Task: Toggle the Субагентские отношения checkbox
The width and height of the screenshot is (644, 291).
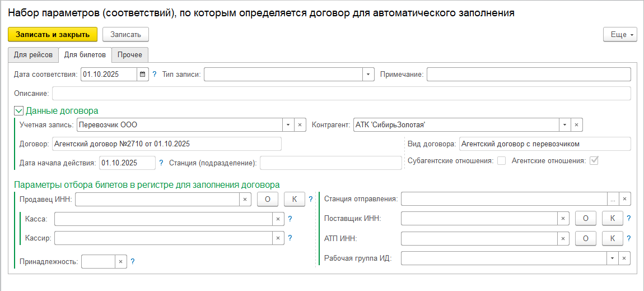Action: click(501, 161)
